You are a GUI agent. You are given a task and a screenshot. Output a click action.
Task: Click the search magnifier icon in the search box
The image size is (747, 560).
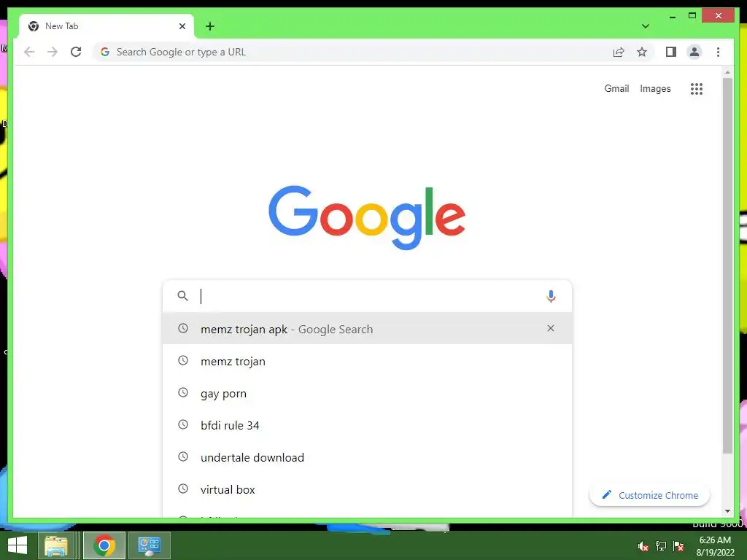[x=182, y=296]
